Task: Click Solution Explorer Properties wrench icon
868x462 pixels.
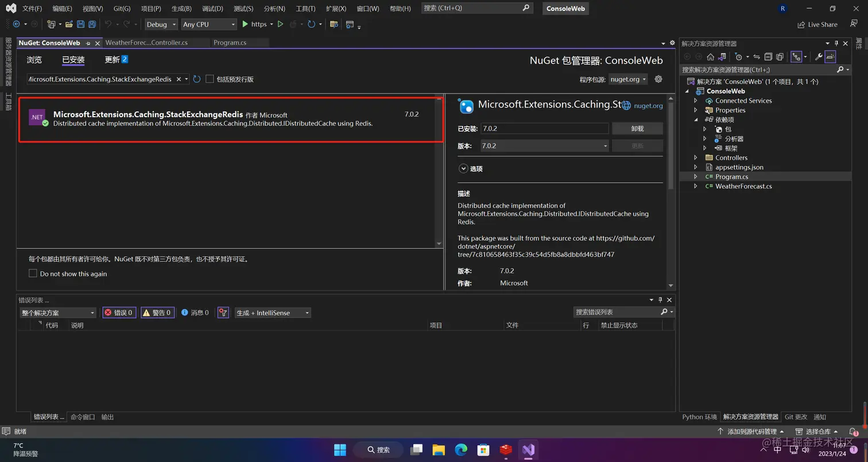Action: (x=819, y=57)
